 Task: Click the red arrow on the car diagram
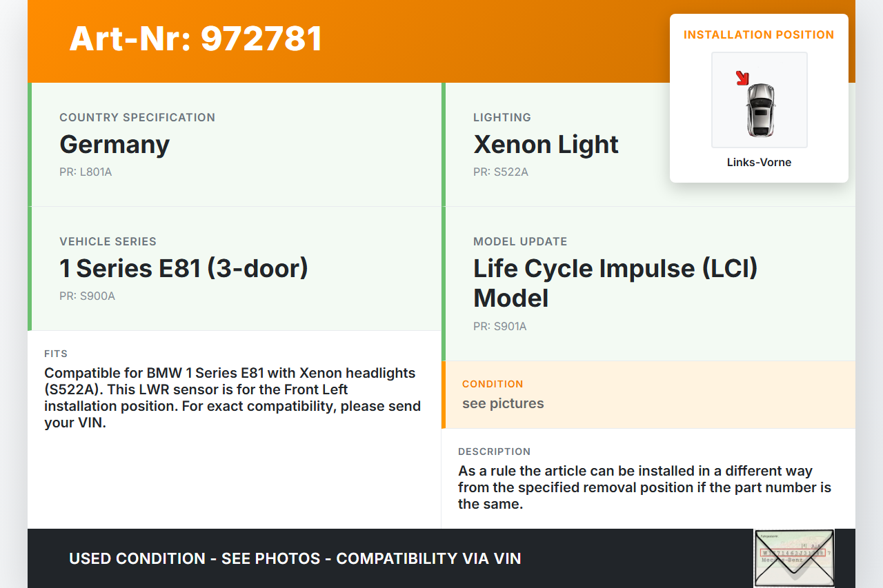tap(742, 79)
